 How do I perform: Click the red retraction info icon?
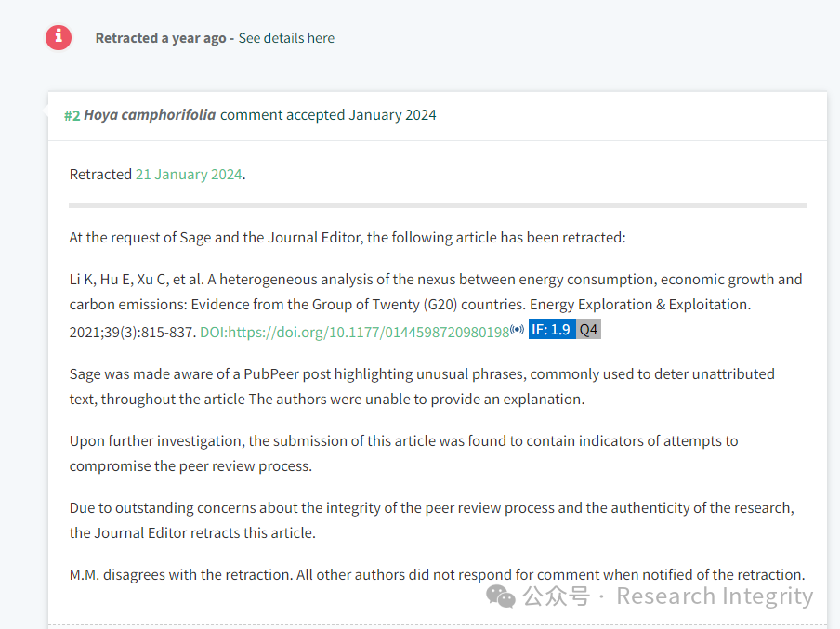click(59, 37)
